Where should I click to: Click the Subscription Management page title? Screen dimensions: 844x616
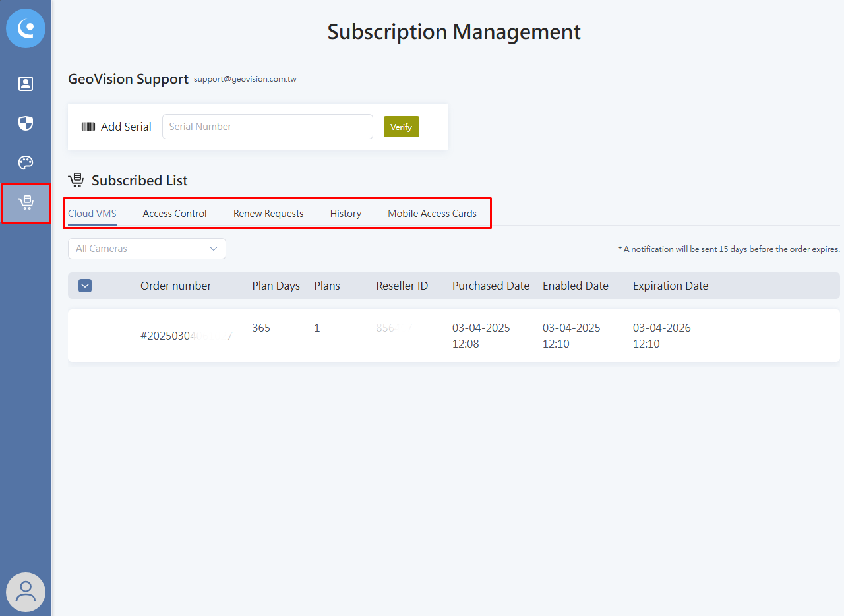[454, 32]
